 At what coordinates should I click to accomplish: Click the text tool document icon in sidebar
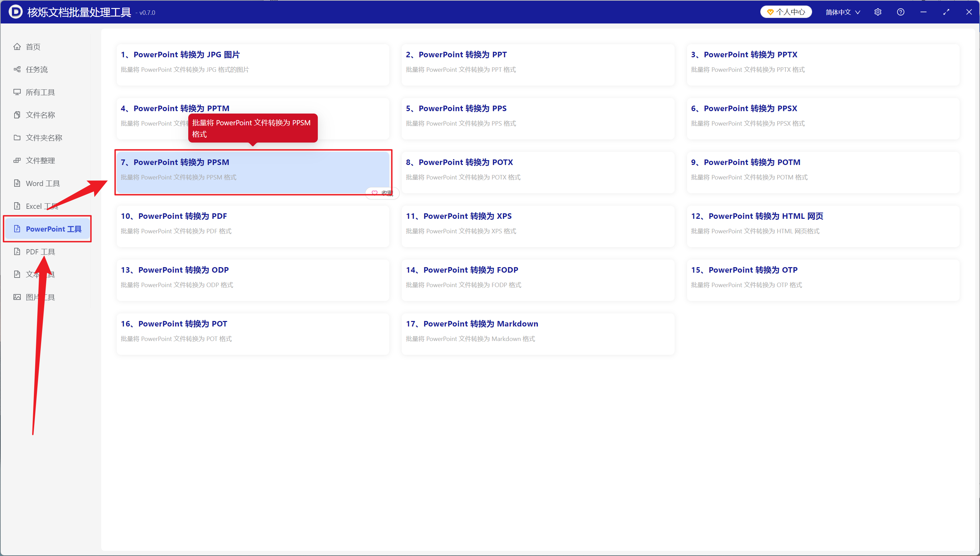click(17, 274)
